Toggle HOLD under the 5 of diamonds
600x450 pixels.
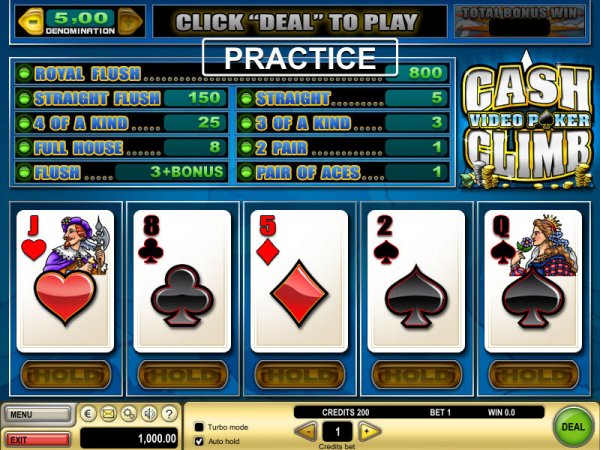click(300, 375)
